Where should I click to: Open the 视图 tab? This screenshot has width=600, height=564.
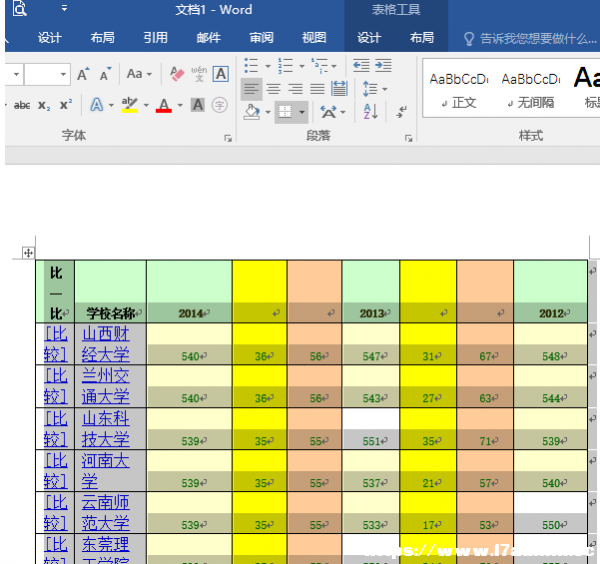[x=314, y=37]
